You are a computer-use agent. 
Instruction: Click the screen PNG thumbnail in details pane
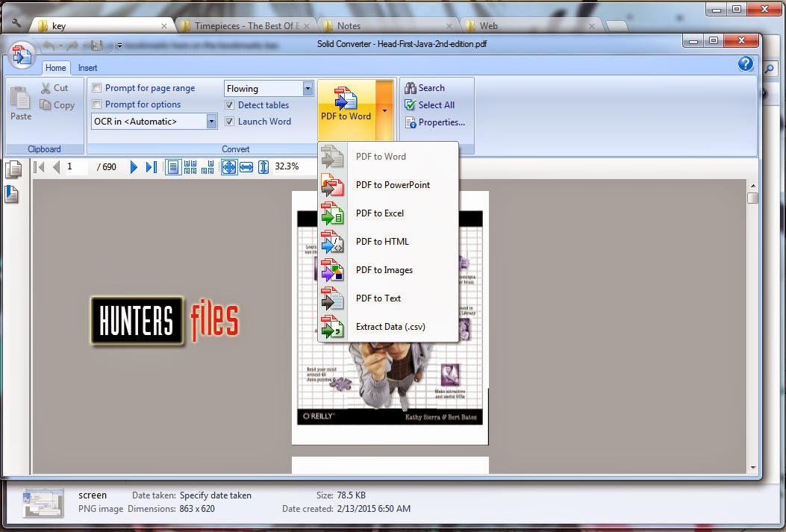click(x=43, y=502)
